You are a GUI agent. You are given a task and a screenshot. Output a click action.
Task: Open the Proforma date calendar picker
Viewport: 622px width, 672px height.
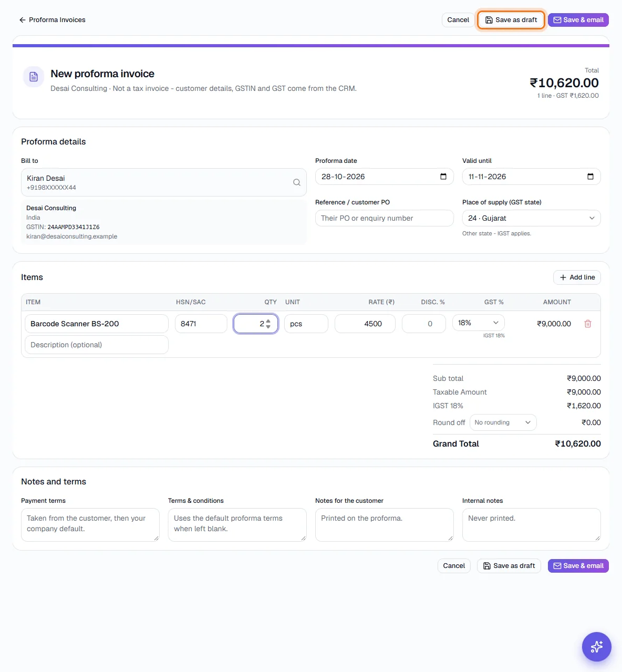pos(443,177)
